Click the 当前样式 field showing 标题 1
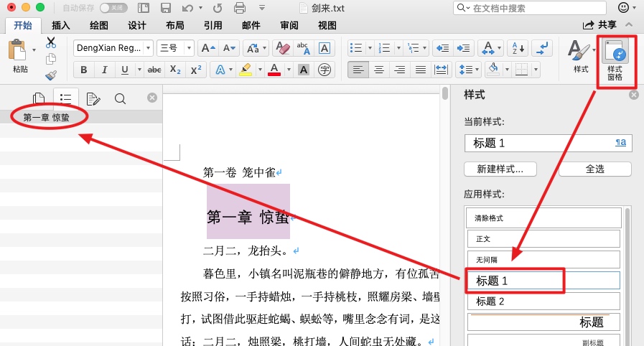 click(x=548, y=143)
